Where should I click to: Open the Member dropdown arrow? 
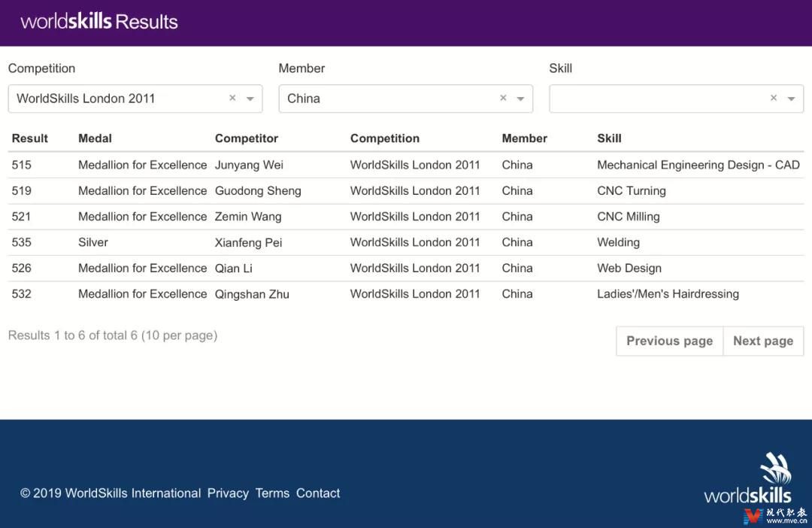[x=520, y=99]
